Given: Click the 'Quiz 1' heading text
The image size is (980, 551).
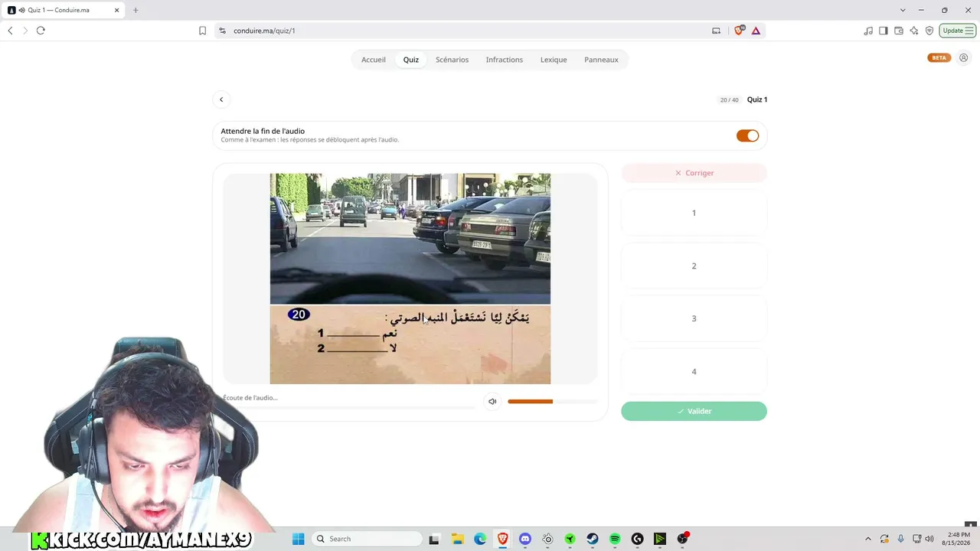Looking at the screenshot, I should [x=757, y=99].
